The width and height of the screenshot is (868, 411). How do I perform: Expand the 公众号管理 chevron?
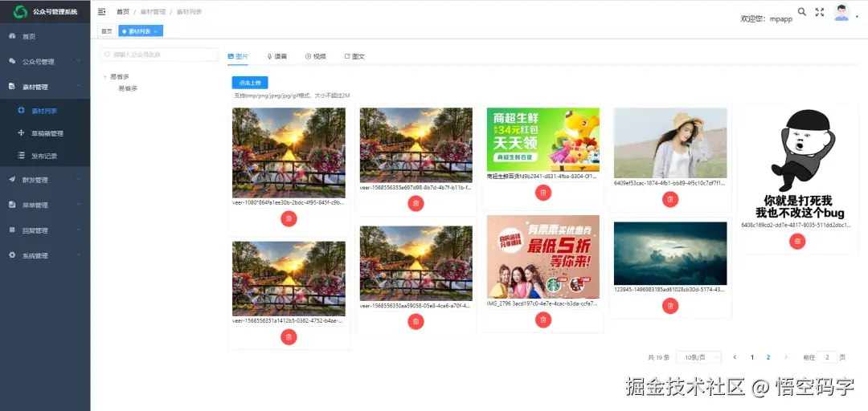tap(79, 61)
